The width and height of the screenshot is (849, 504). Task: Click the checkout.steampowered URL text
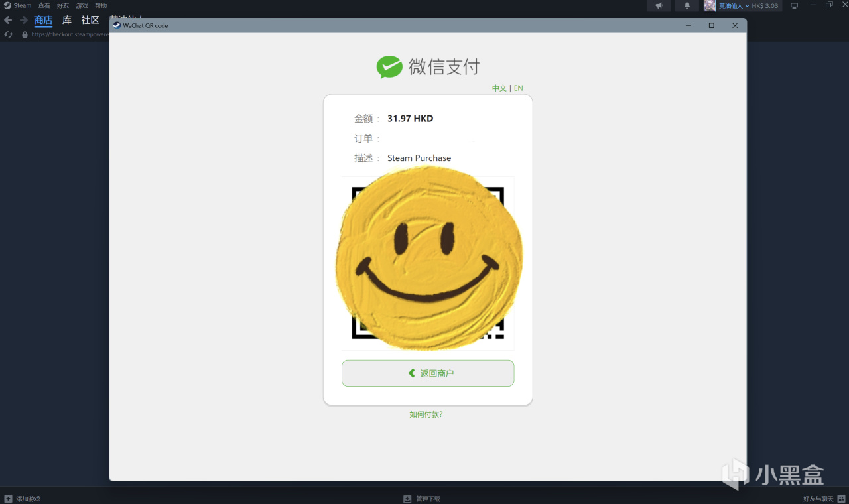tap(70, 34)
